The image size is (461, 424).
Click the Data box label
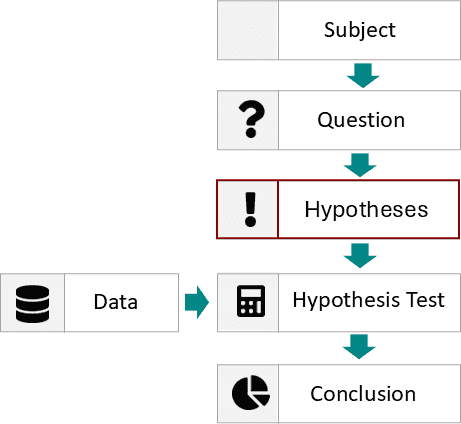point(115,302)
